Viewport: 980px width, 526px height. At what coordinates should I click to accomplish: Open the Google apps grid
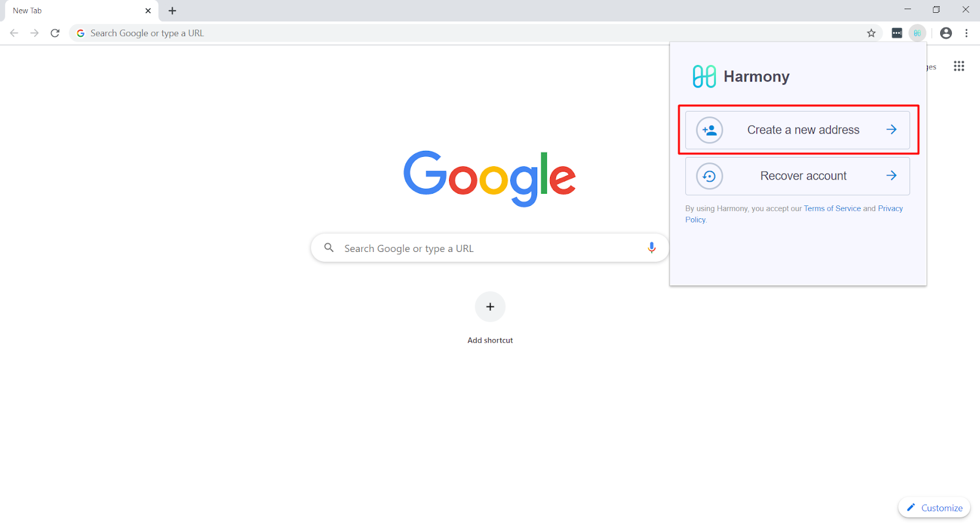click(x=959, y=66)
